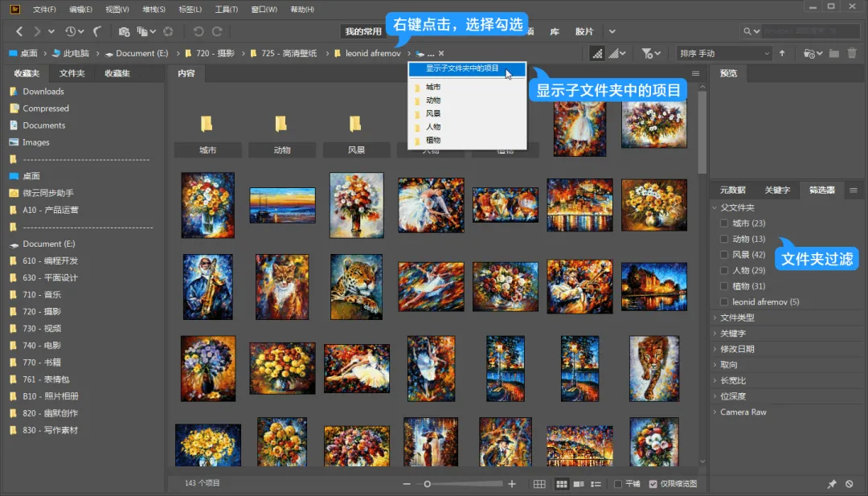
Task: Switch to details view icon
Action: click(x=579, y=484)
